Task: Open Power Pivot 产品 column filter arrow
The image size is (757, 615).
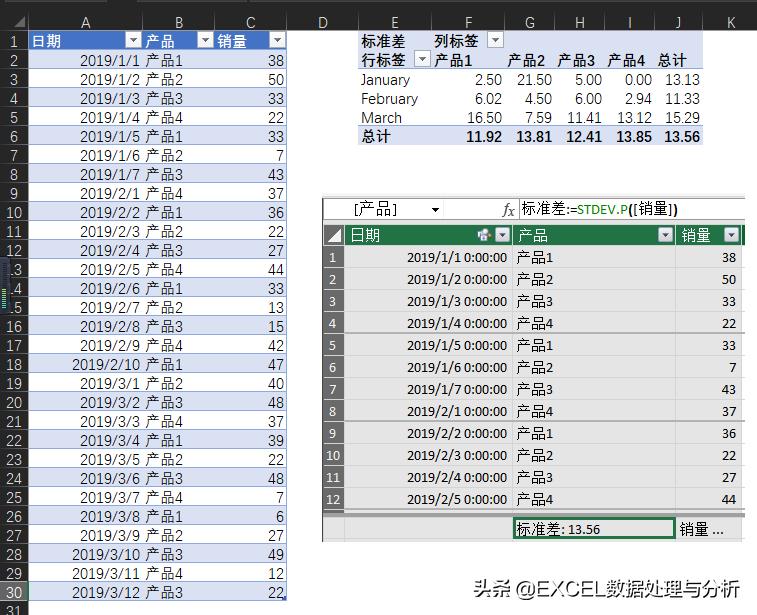Action: pos(666,235)
